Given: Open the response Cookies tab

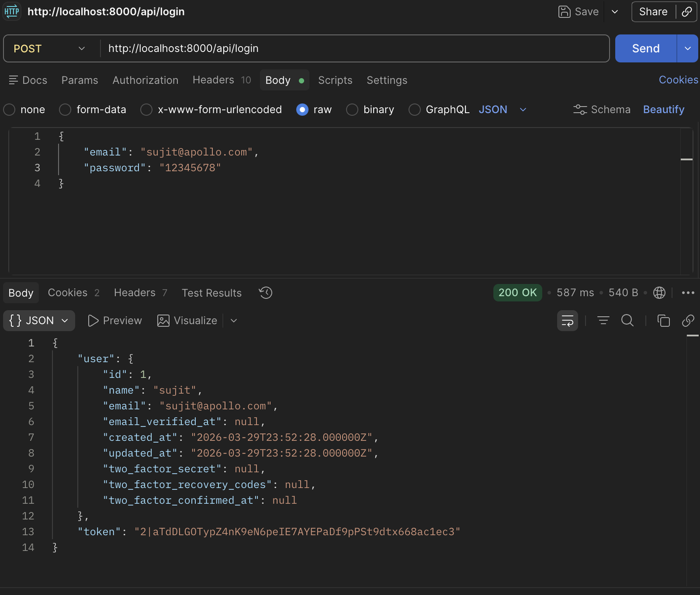Looking at the screenshot, I should [74, 293].
